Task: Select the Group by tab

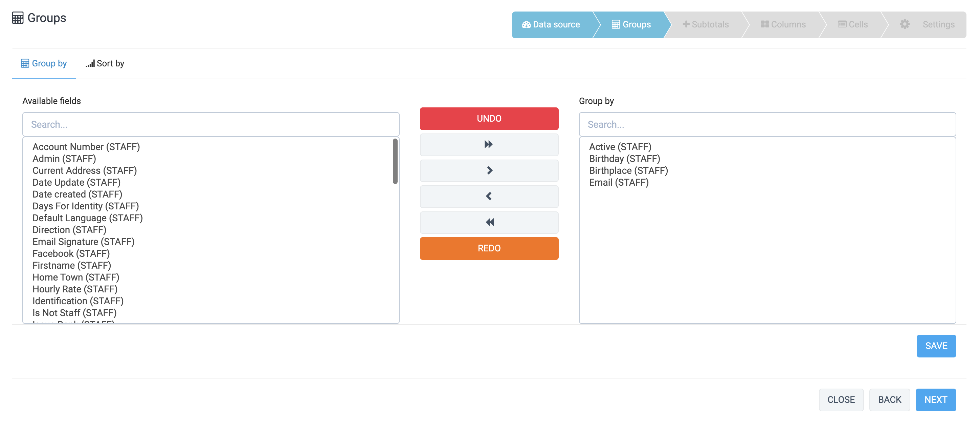Action: pyautogui.click(x=44, y=64)
